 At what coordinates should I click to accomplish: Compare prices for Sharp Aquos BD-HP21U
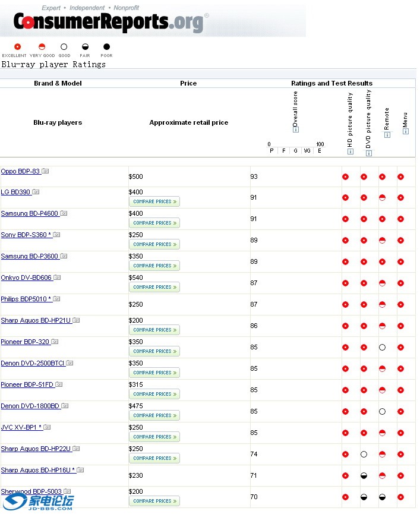click(x=154, y=330)
